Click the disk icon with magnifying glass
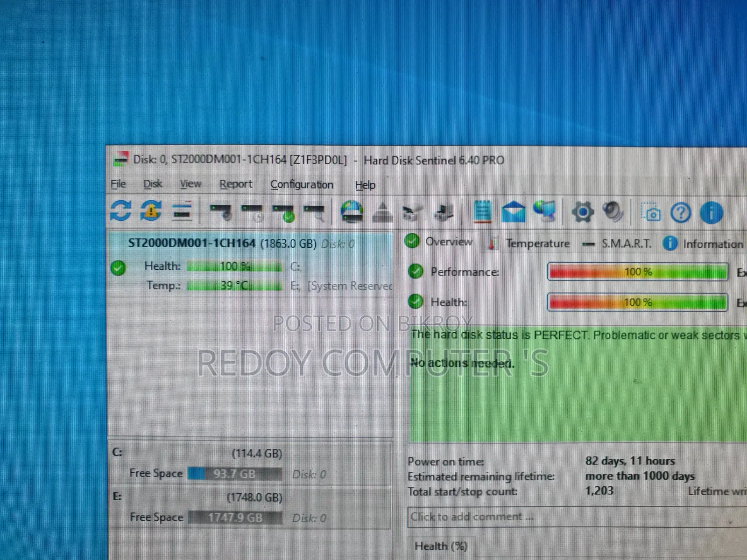Image resolution: width=747 pixels, height=560 pixels. (314, 213)
